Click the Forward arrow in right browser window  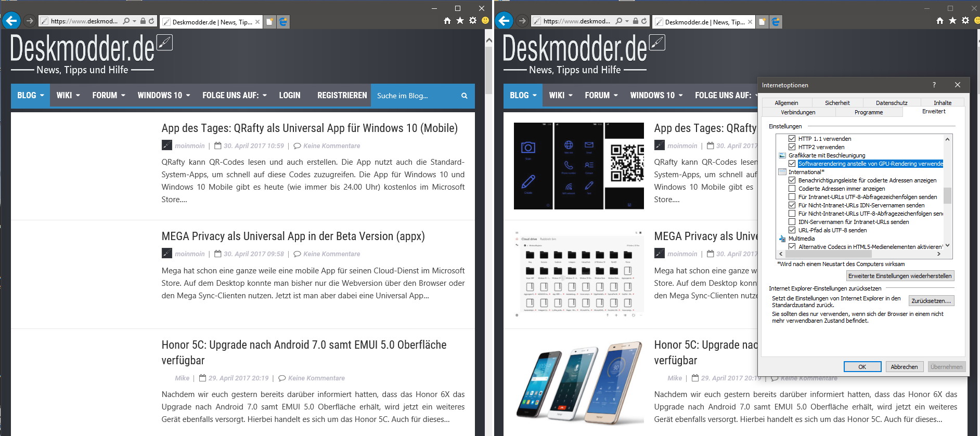(x=522, y=21)
